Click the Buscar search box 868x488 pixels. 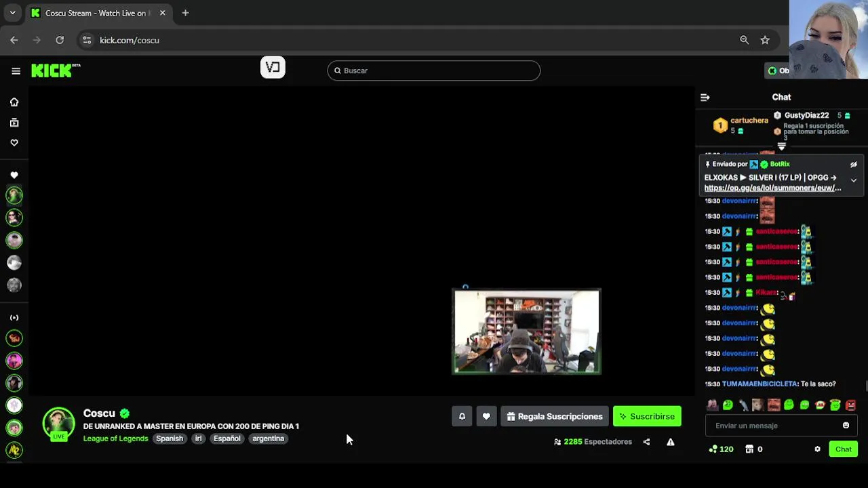(434, 70)
